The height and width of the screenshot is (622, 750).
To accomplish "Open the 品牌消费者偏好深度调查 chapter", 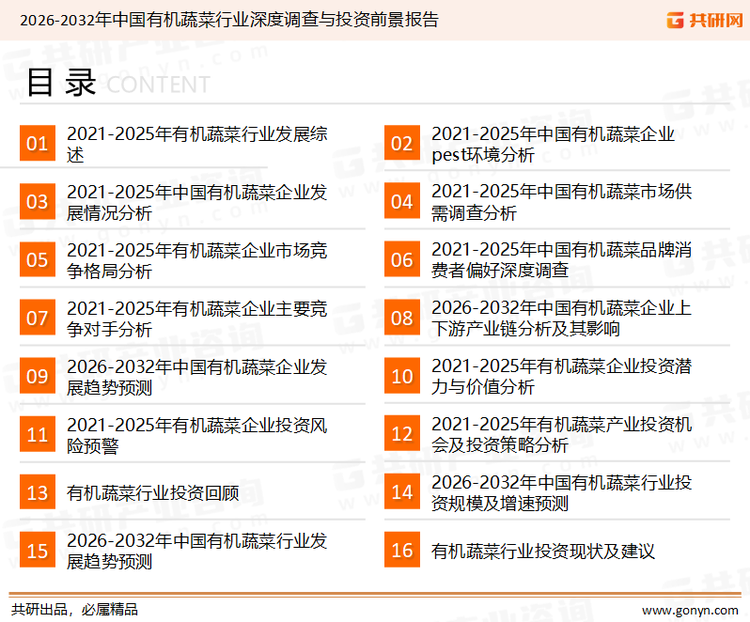I will click(x=561, y=260).
